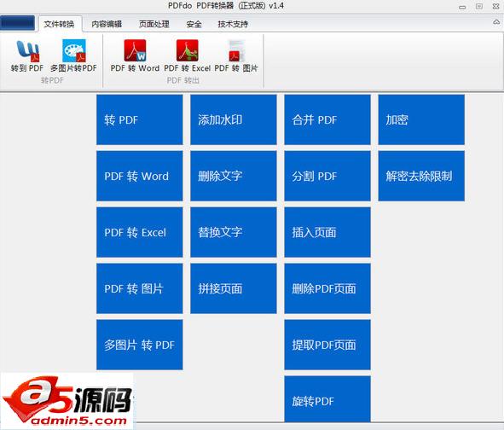Close the PDFdo window
Viewport: 504px width, 430px height.
point(495,7)
